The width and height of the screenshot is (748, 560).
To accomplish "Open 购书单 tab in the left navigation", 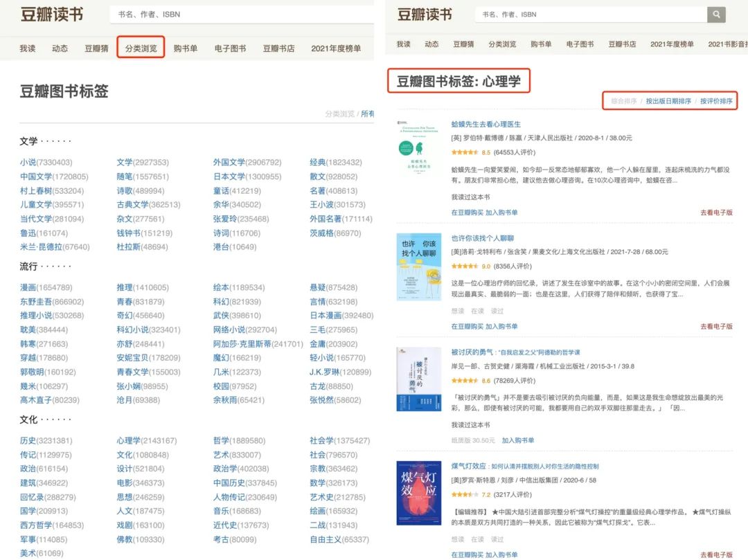I will click(185, 48).
